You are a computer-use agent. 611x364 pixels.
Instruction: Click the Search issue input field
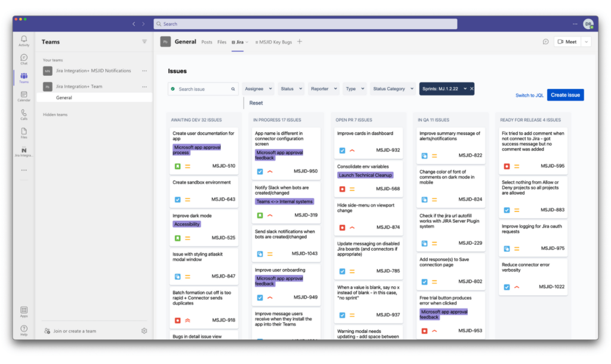point(203,89)
